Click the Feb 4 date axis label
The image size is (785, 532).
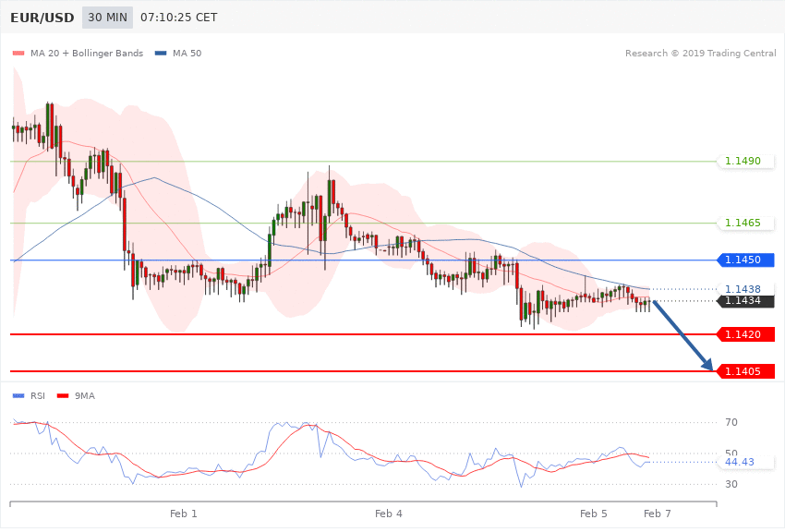pyautogui.click(x=389, y=514)
